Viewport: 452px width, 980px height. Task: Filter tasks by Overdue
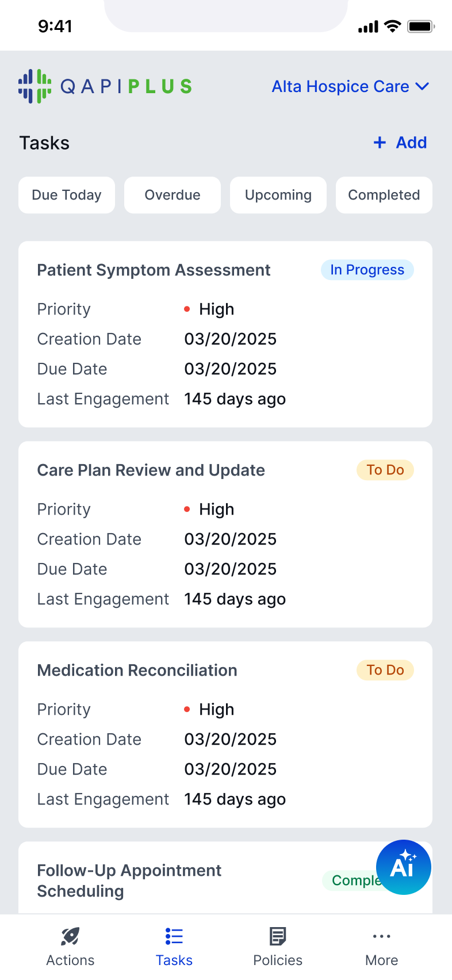pos(173,195)
